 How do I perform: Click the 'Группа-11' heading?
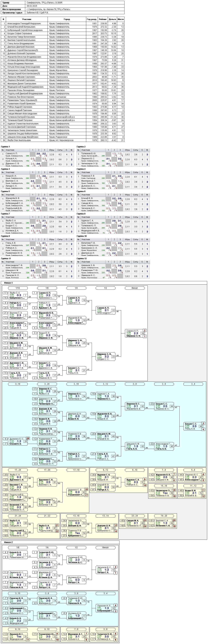tap(6, 259)
